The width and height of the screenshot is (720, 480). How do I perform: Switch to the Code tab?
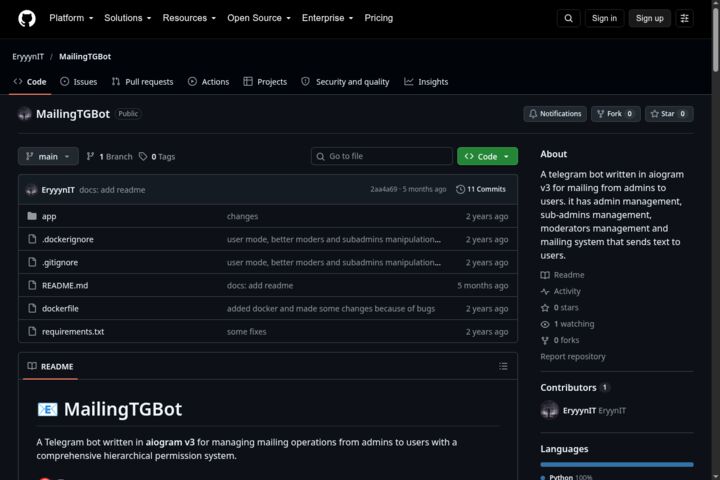pos(30,82)
